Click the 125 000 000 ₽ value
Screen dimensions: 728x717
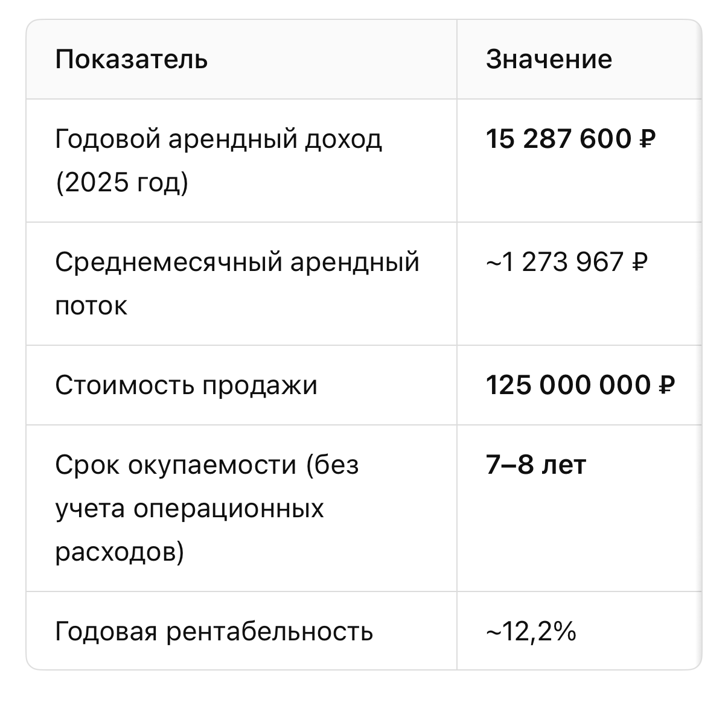pyautogui.click(x=580, y=385)
